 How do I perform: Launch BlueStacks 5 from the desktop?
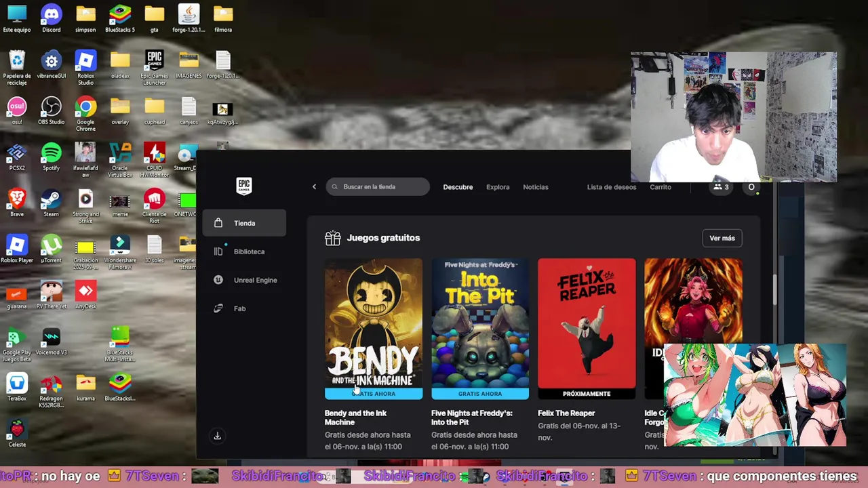[119, 18]
